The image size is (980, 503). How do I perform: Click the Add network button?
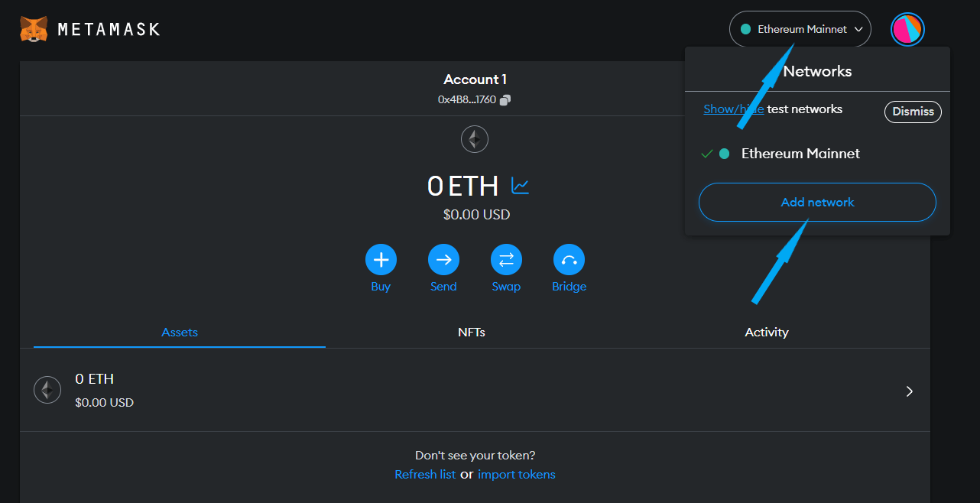pos(817,203)
